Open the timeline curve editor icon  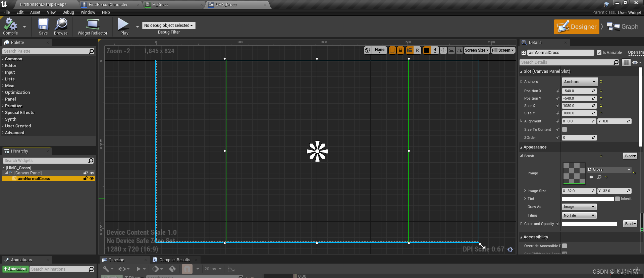click(x=231, y=269)
